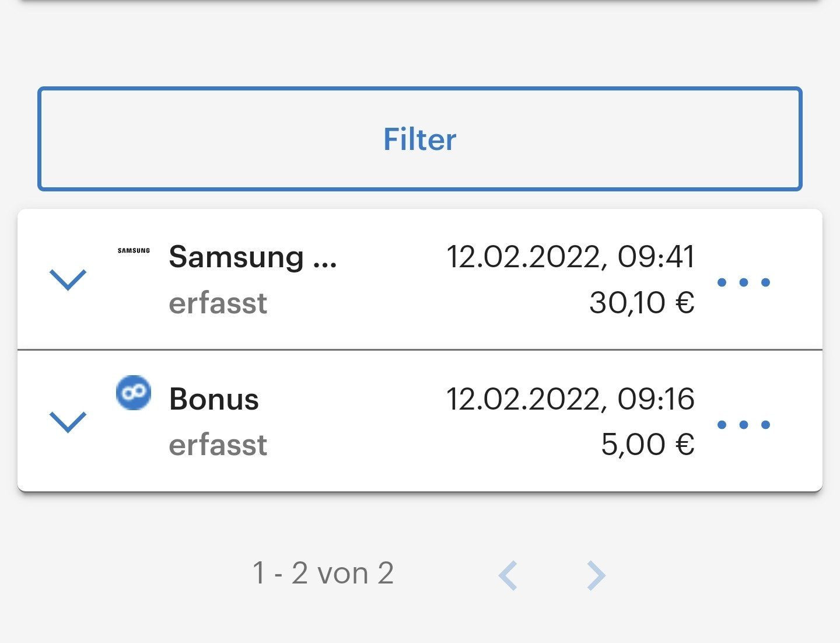Go to the previous page arrow
Image resolution: width=840 pixels, height=643 pixels.
coord(508,575)
